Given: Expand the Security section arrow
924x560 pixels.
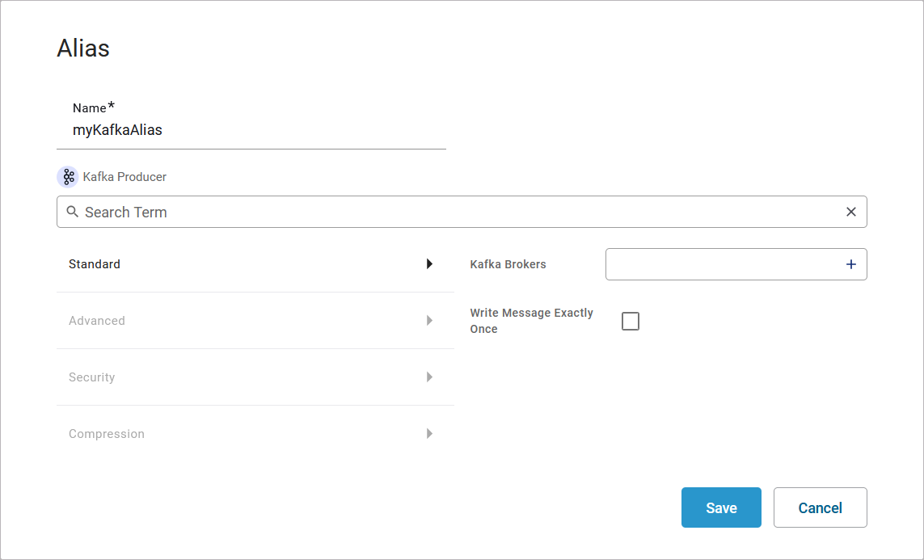Looking at the screenshot, I should tap(429, 377).
